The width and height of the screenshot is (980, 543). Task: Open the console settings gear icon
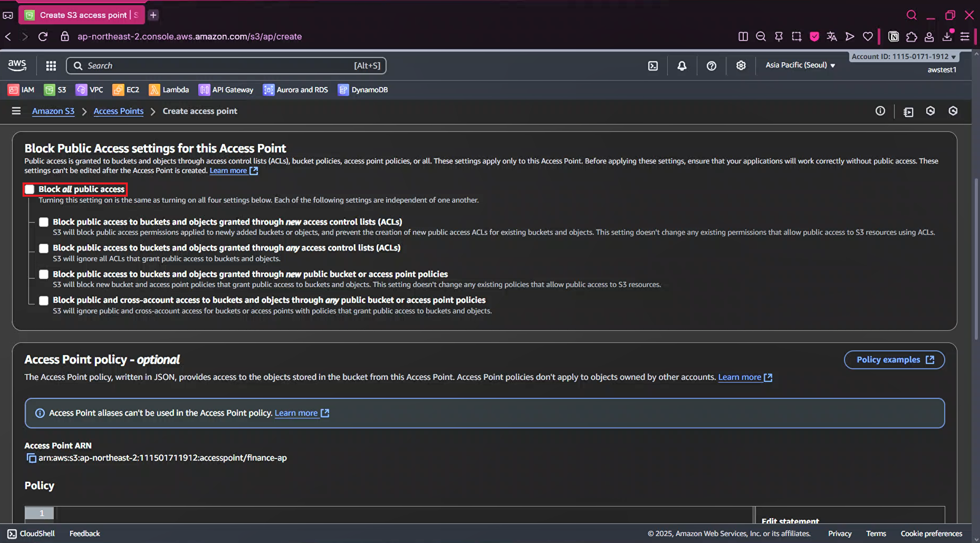click(741, 66)
